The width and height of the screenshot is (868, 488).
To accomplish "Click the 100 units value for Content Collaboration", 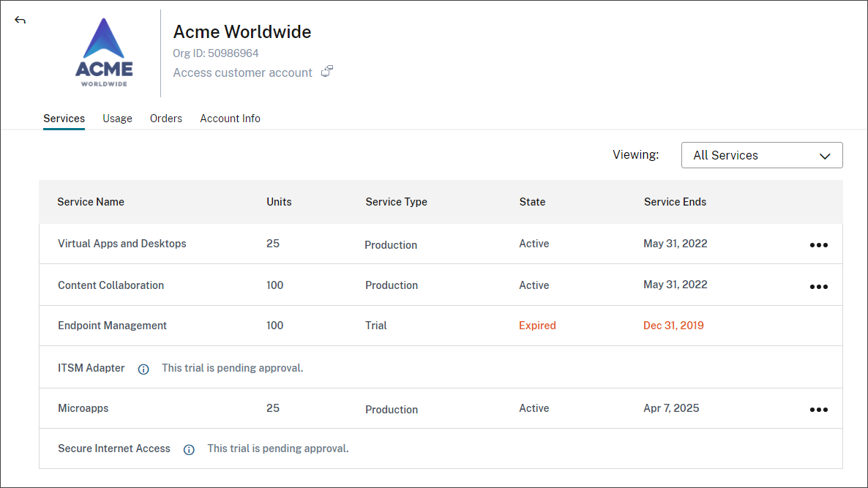I will point(274,285).
